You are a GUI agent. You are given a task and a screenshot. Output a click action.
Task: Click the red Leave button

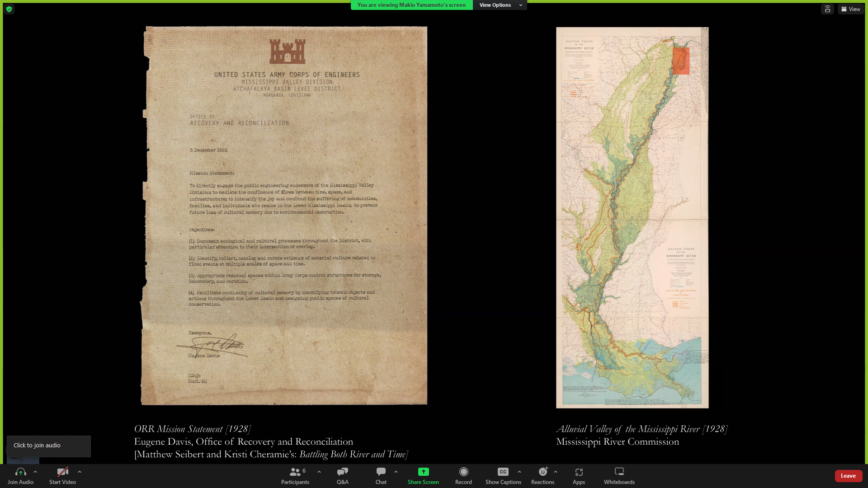click(x=848, y=476)
